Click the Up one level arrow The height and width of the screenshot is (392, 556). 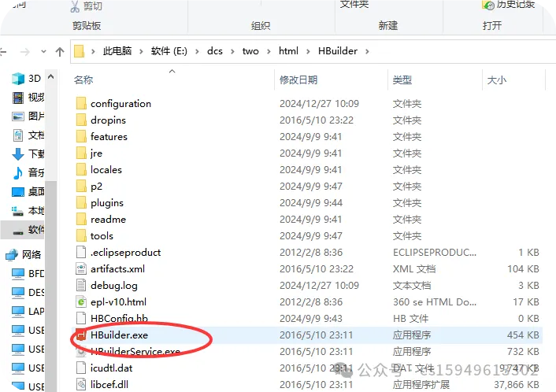coord(60,52)
